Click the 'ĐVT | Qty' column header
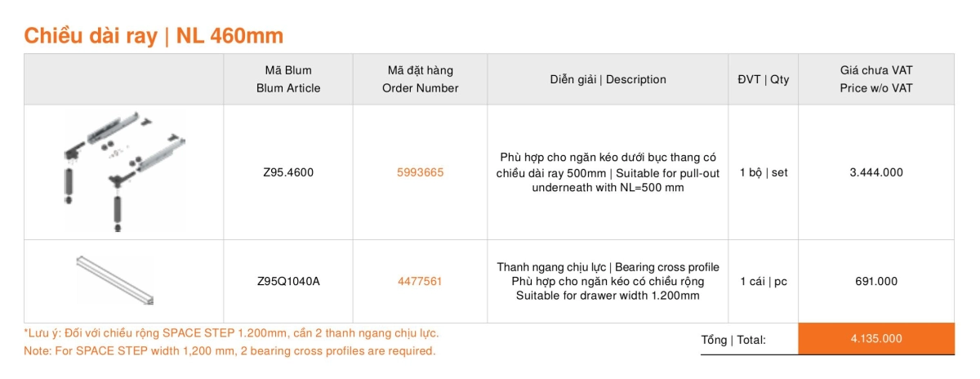Image resolution: width=980 pixels, height=379 pixels. (764, 79)
